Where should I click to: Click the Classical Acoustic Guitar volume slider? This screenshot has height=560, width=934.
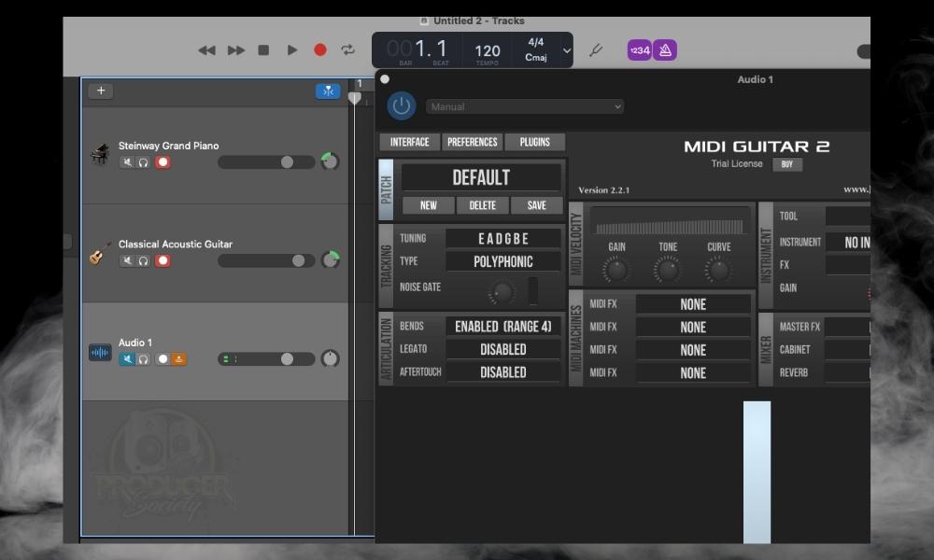pyautogui.click(x=266, y=260)
